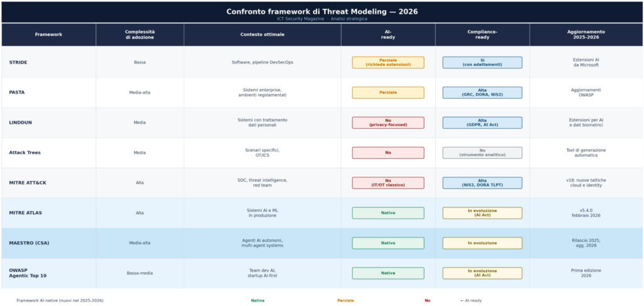644x306 pixels.
Task: Click Prima edizione 2026 cell
Action: (586, 273)
